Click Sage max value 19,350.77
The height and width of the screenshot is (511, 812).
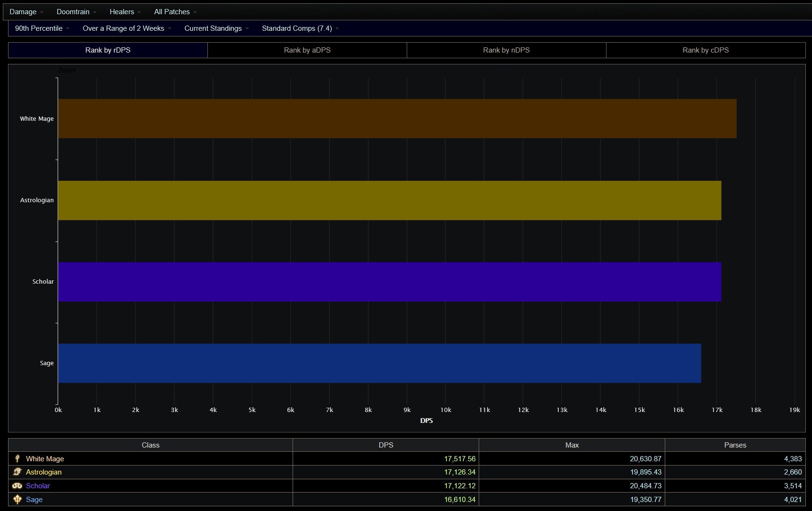coord(646,499)
